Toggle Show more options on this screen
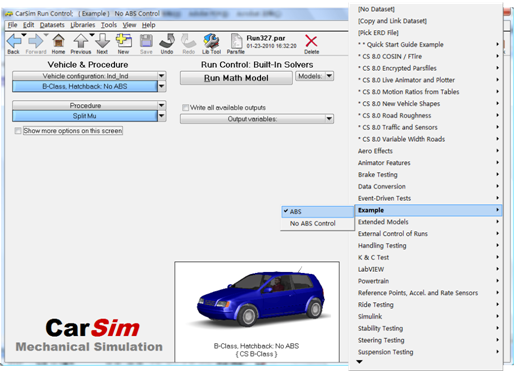 click(x=18, y=131)
